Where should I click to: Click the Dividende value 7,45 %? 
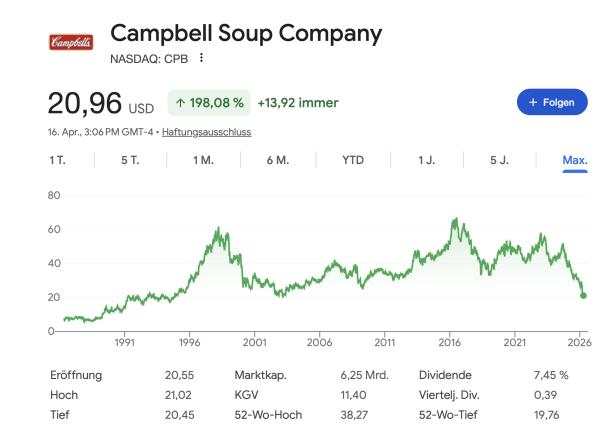coord(552,375)
